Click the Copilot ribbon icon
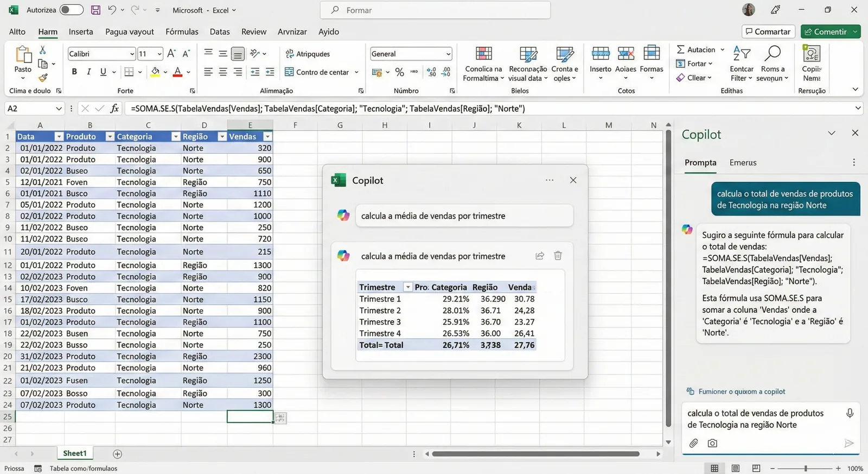 tap(812, 54)
